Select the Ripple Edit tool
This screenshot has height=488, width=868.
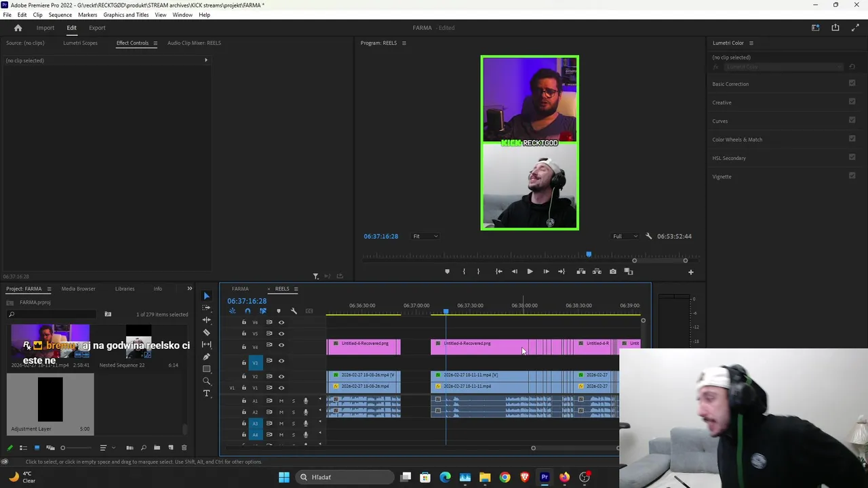[207, 320]
